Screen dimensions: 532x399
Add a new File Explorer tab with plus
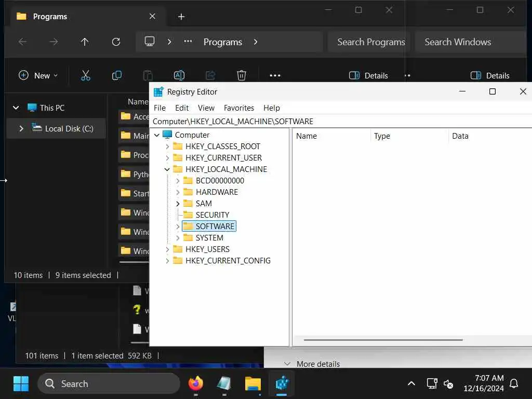(181, 17)
